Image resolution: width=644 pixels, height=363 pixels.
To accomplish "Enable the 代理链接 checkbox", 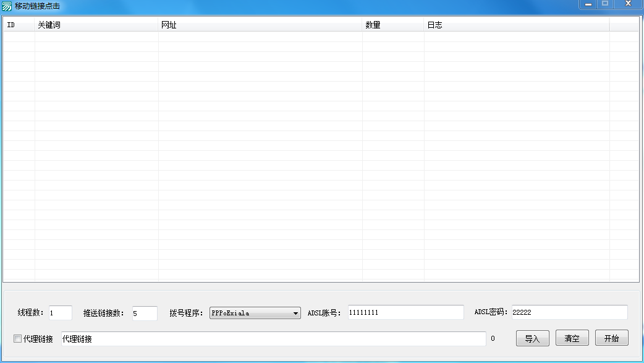I will click(x=17, y=339).
